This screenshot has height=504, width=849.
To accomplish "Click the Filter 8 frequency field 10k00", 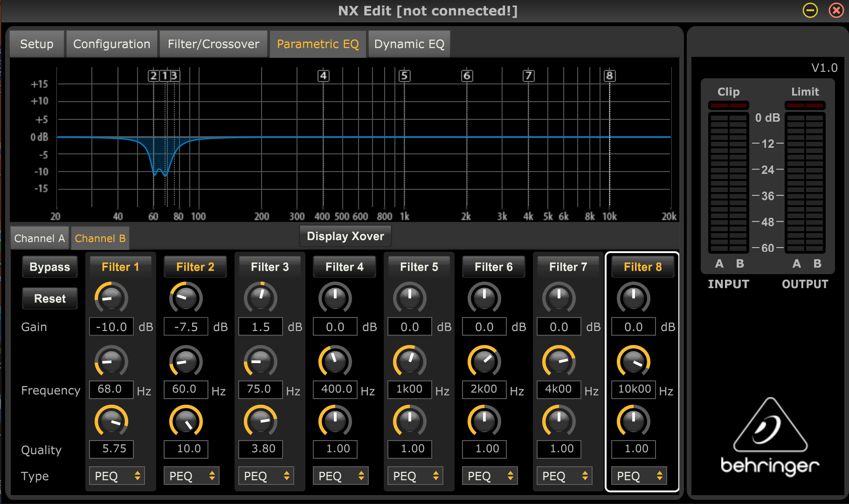I will click(x=634, y=389).
